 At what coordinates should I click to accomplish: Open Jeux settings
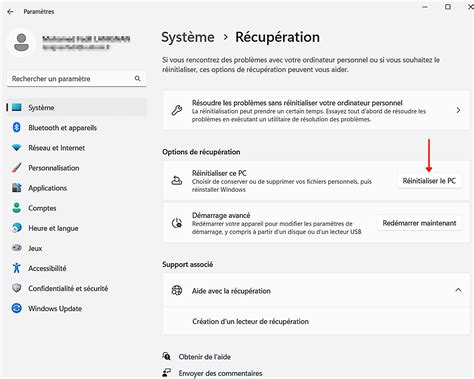tap(76, 248)
